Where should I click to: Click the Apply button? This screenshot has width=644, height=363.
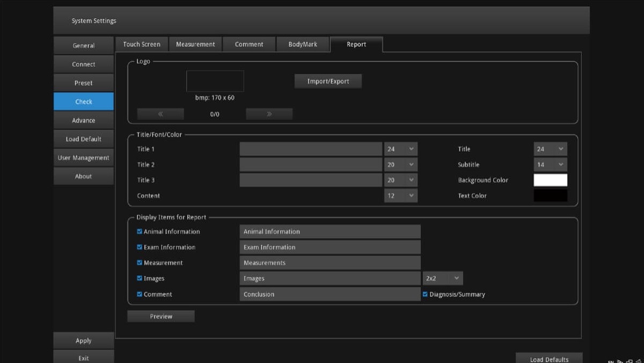coord(84,340)
